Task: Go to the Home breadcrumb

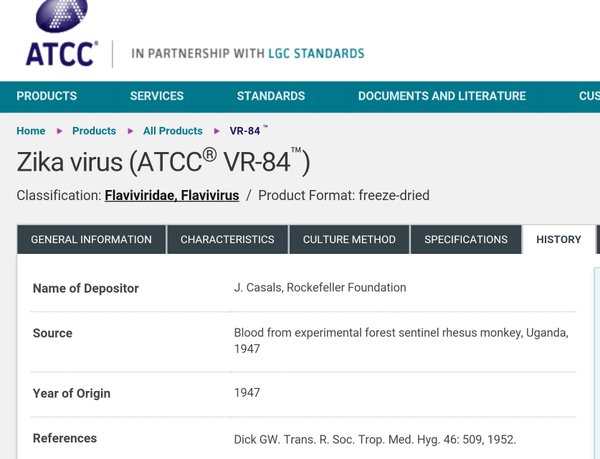Action: pyautogui.click(x=31, y=131)
